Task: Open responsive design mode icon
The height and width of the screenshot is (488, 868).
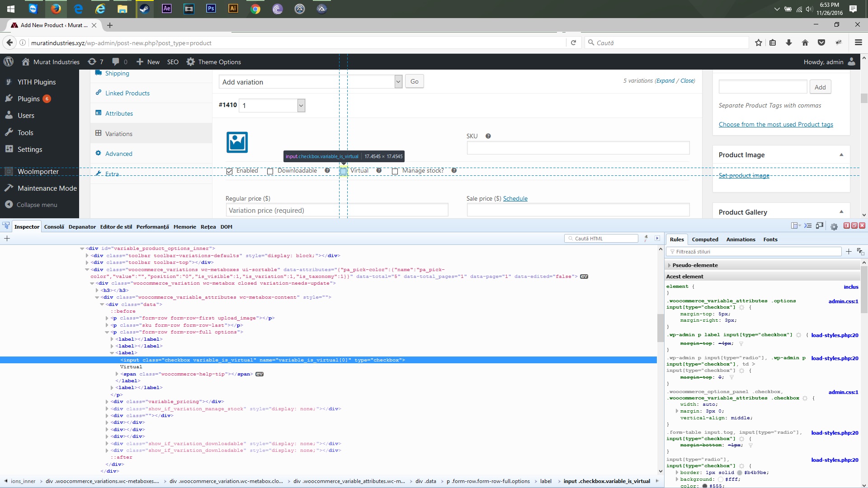Action: pyautogui.click(x=820, y=226)
